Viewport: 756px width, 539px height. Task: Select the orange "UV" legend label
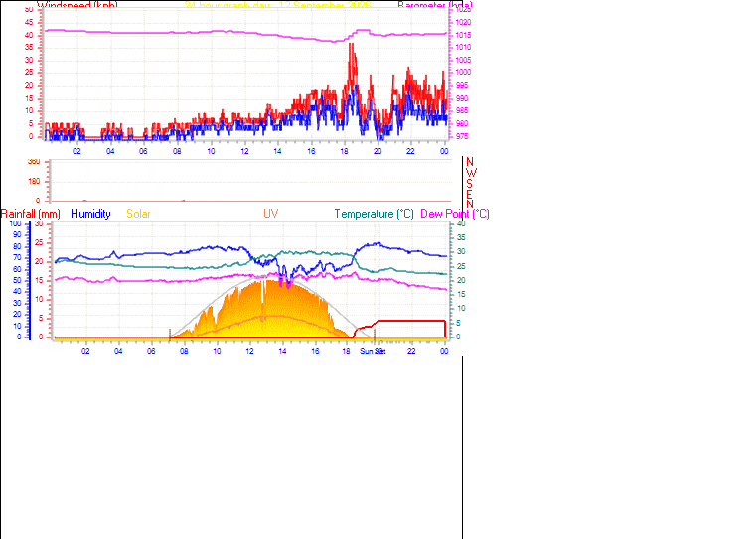(x=270, y=214)
